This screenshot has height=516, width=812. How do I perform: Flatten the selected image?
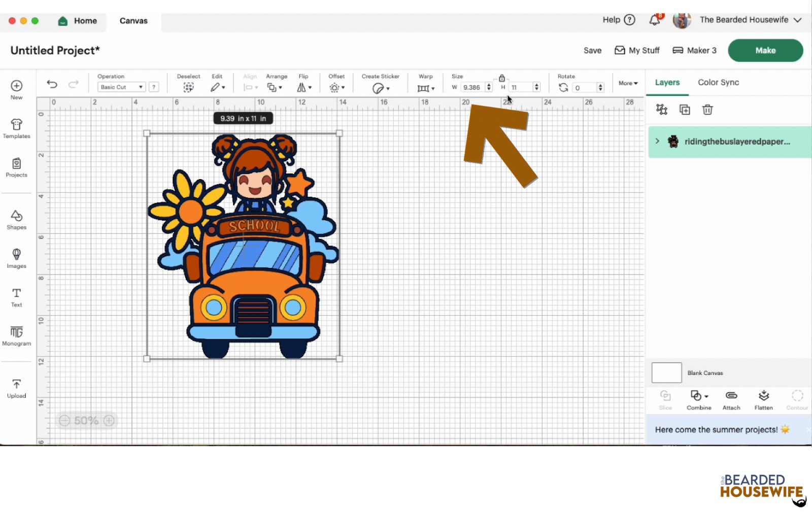pyautogui.click(x=763, y=400)
